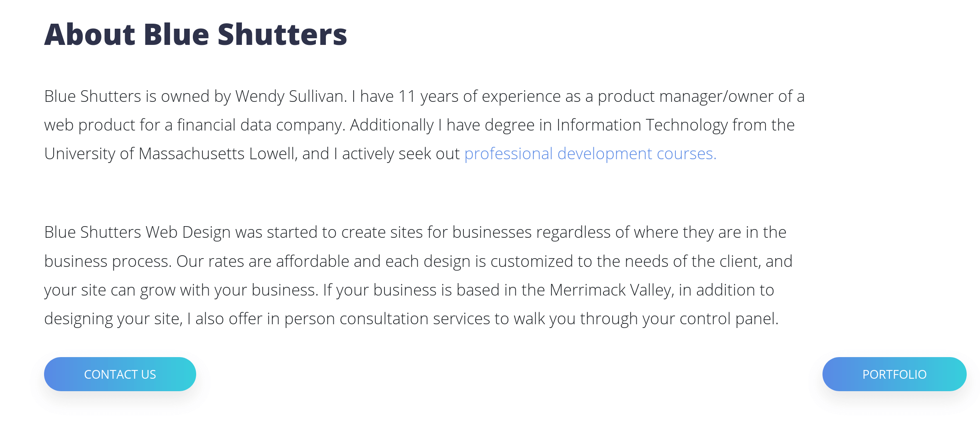Click the word "affordable" in the second paragraph

coord(313,261)
